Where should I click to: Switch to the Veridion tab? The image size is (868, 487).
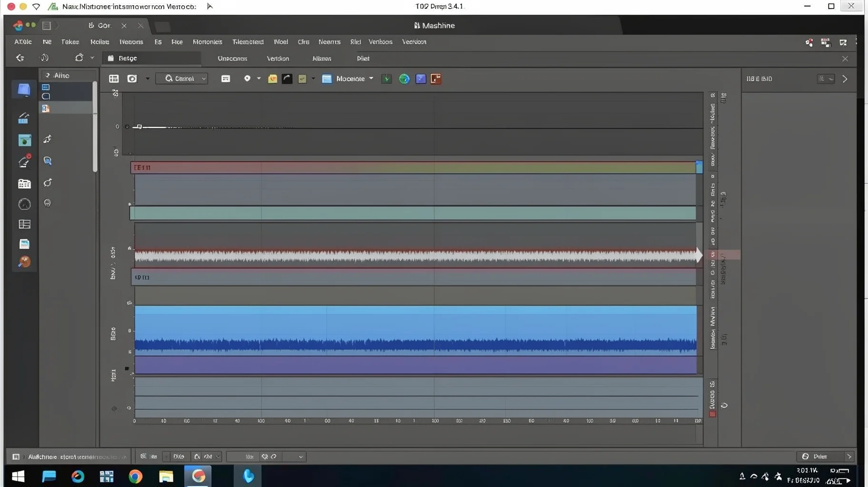[278, 58]
